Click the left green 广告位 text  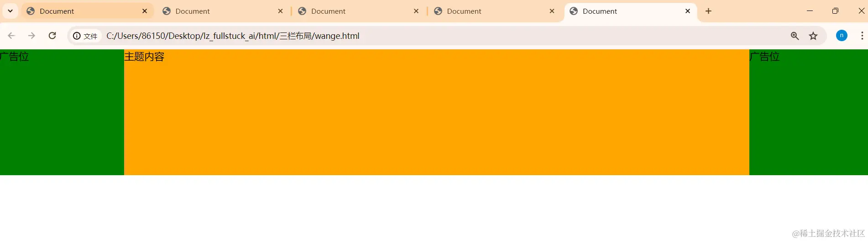[x=14, y=57]
